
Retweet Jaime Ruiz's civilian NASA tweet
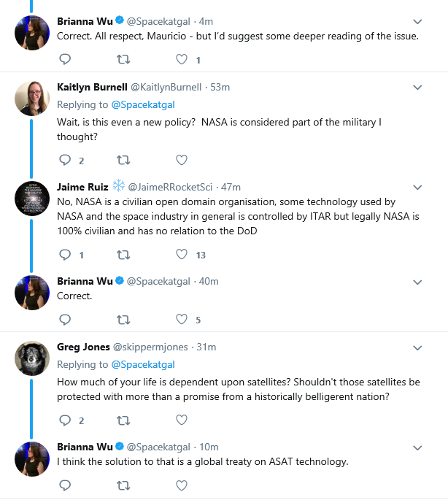[x=123, y=255]
